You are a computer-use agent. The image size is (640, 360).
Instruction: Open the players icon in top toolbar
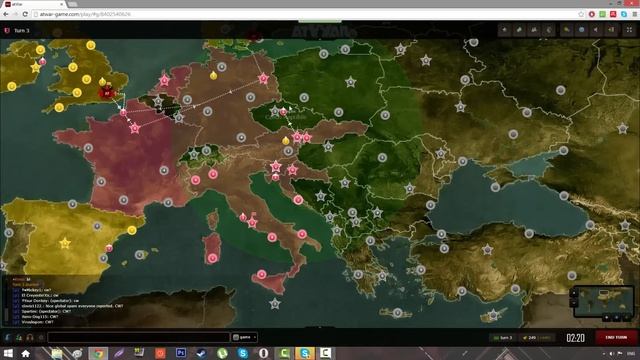tap(534, 30)
